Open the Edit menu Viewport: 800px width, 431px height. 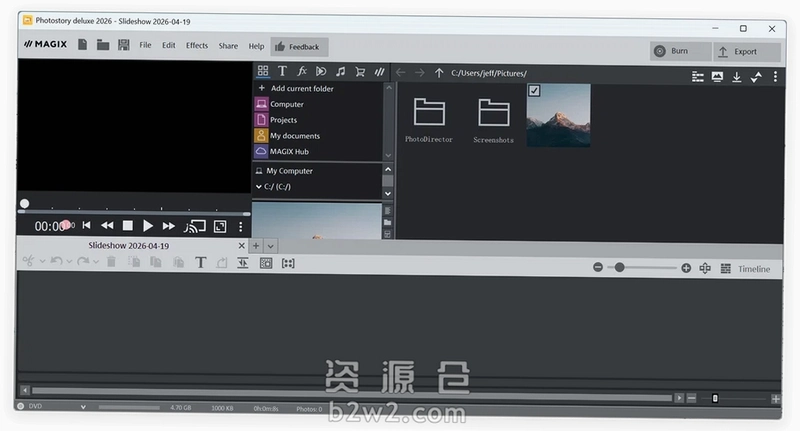pyautogui.click(x=169, y=45)
